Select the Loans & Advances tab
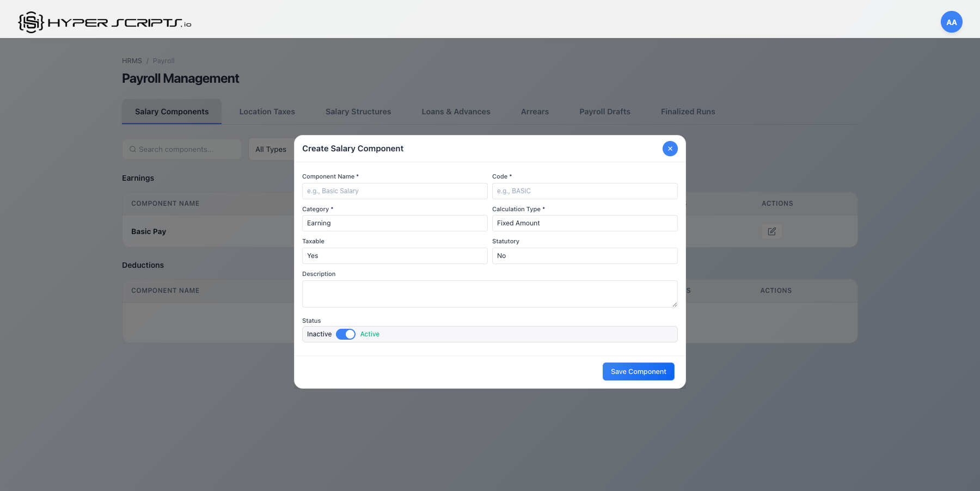Screen dimensions: 980x491 (x=456, y=111)
